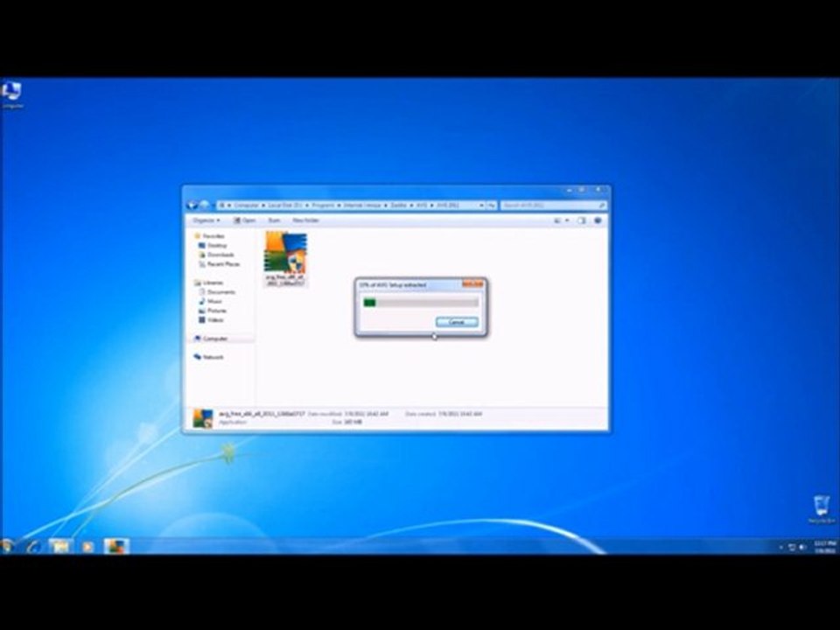Click the network tray icon
840x630 pixels.
tap(792, 547)
